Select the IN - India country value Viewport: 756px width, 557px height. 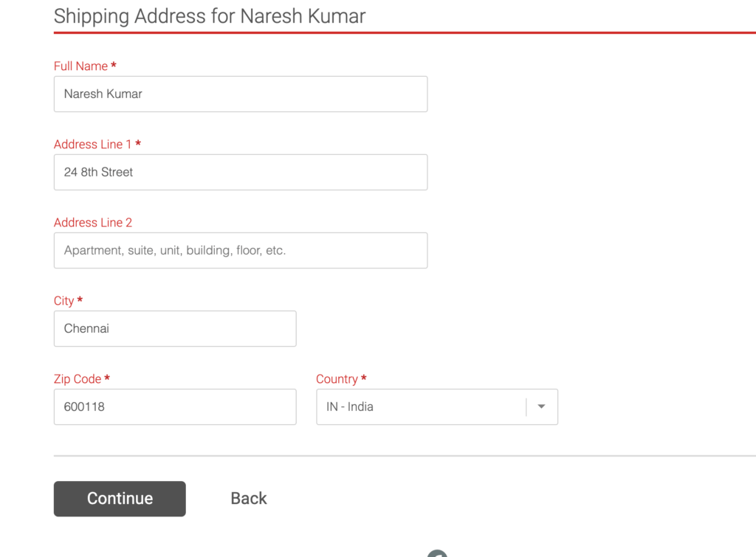tap(349, 406)
